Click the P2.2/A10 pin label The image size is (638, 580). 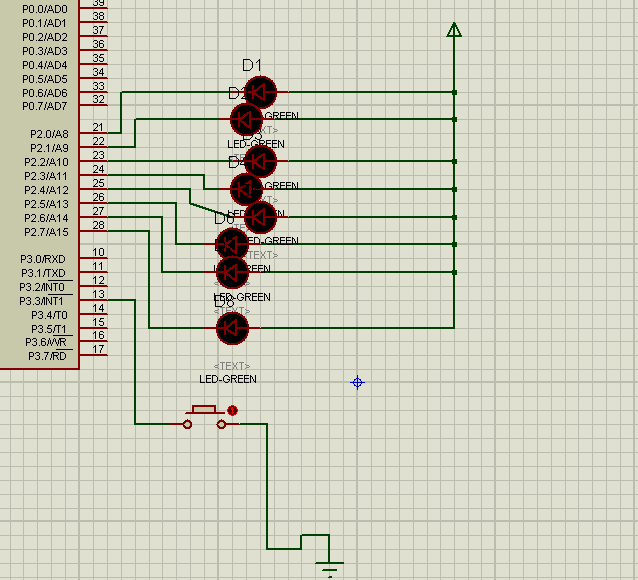point(46,162)
